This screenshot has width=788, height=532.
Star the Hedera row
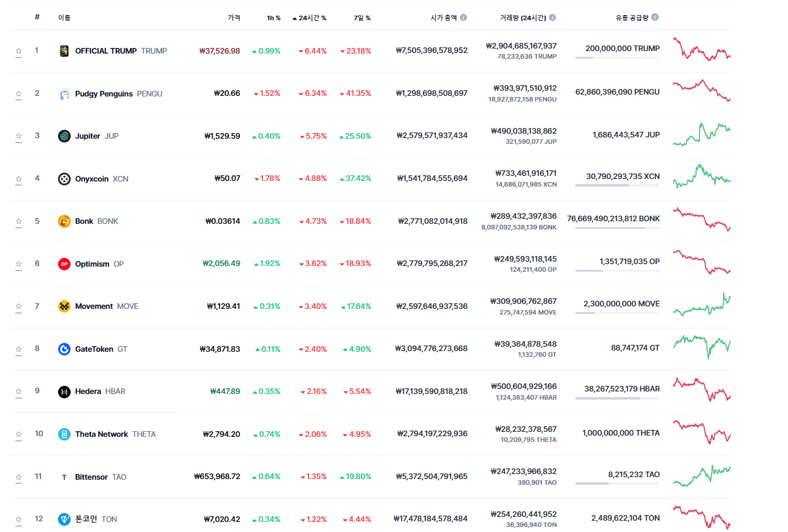(19, 391)
